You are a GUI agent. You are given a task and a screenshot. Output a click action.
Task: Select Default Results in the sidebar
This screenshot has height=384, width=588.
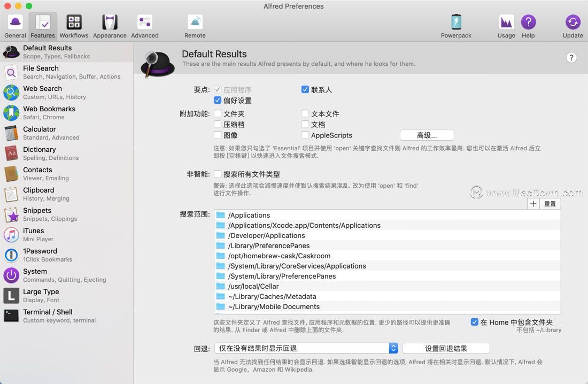tap(67, 52)
